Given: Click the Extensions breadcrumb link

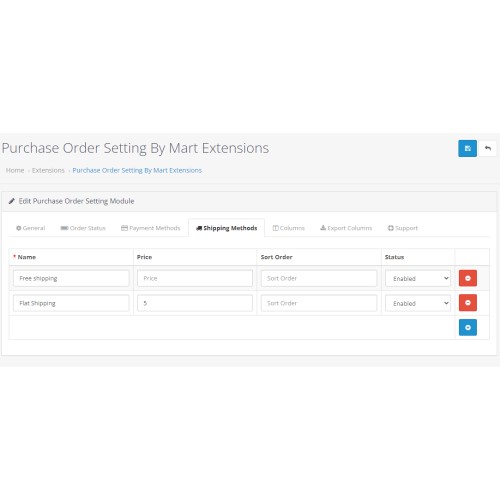Looking at the screenshot, I should coord(48,170).
